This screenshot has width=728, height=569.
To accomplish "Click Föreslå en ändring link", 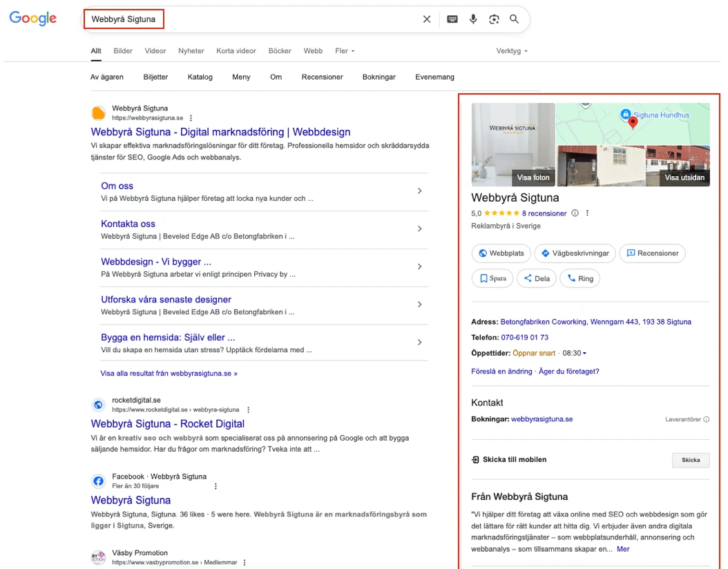I will point(501,372).
